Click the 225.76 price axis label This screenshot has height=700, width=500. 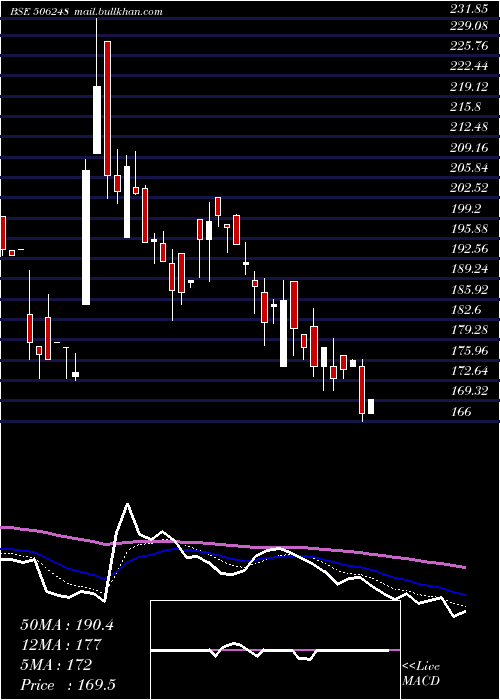point(469,46)
